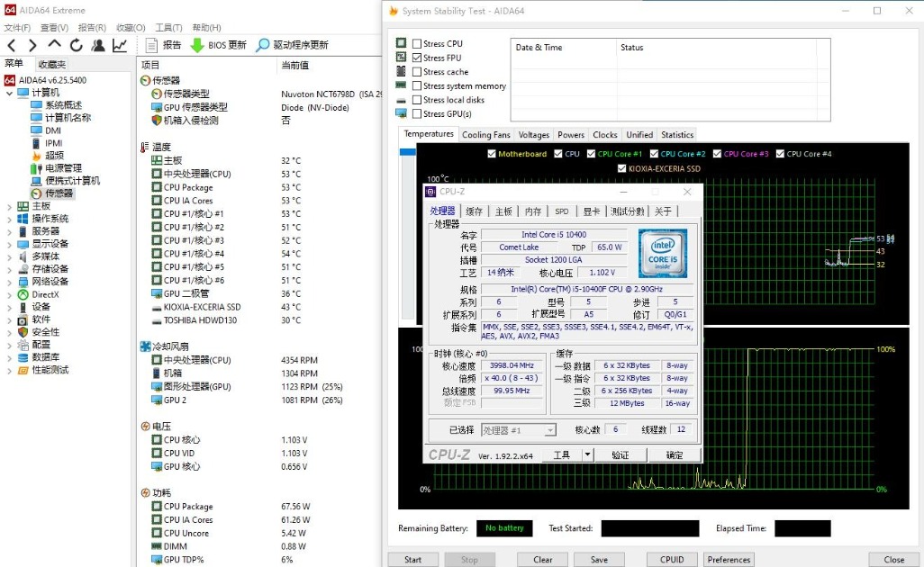Select 系统概述 in the tree
This screenshot has height=567, width=924.
(64, 104)
